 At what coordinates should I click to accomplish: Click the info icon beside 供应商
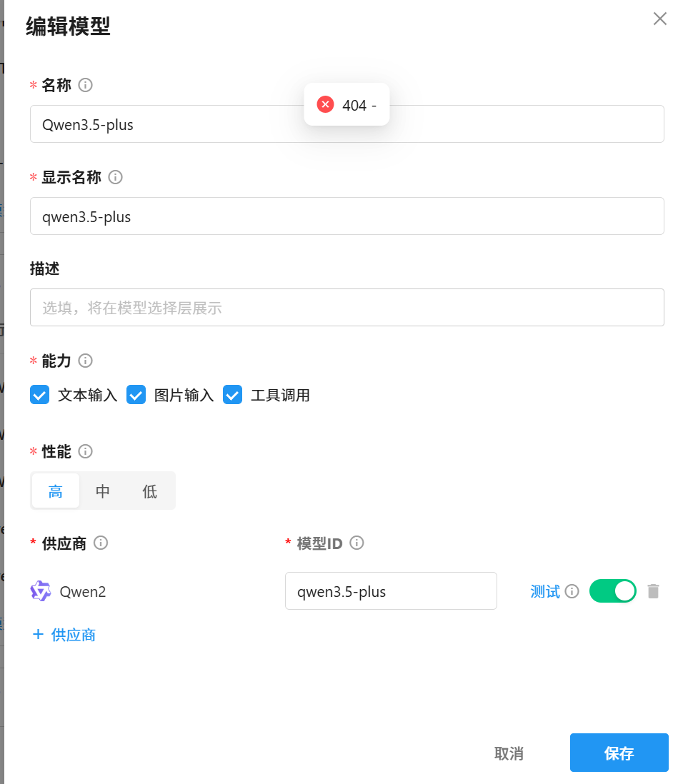tap(101, 543)
